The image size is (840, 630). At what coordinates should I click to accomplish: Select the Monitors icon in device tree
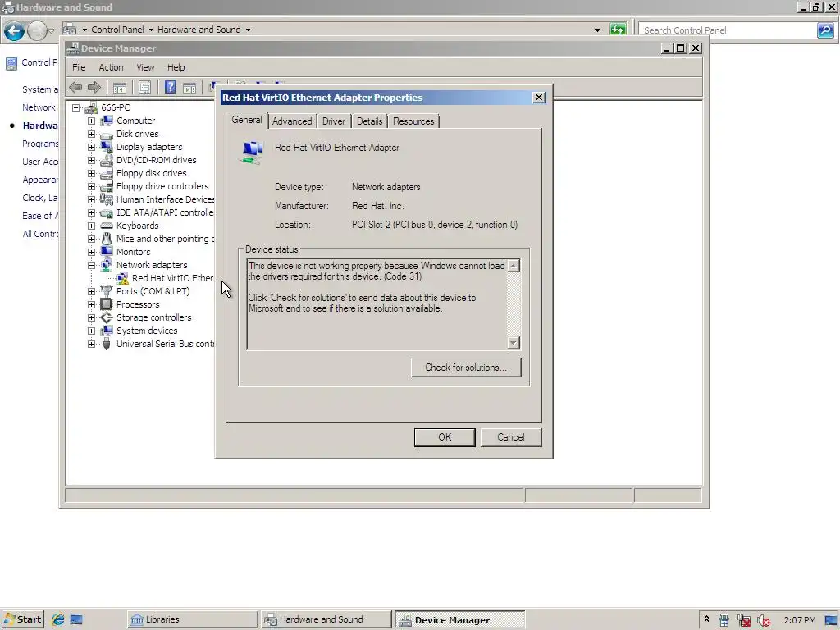[x=107, y=252]
